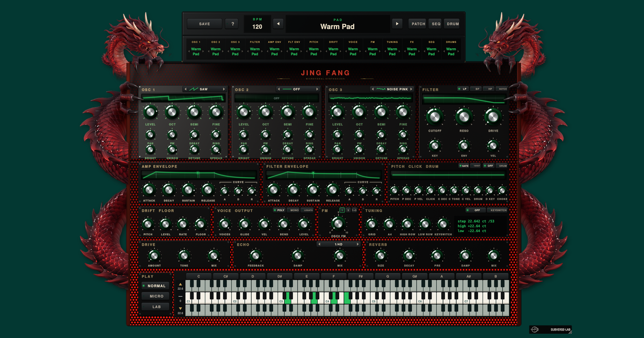Open the Echo 1/4D time selector
The image size is (644, 338).
(339, 244)
